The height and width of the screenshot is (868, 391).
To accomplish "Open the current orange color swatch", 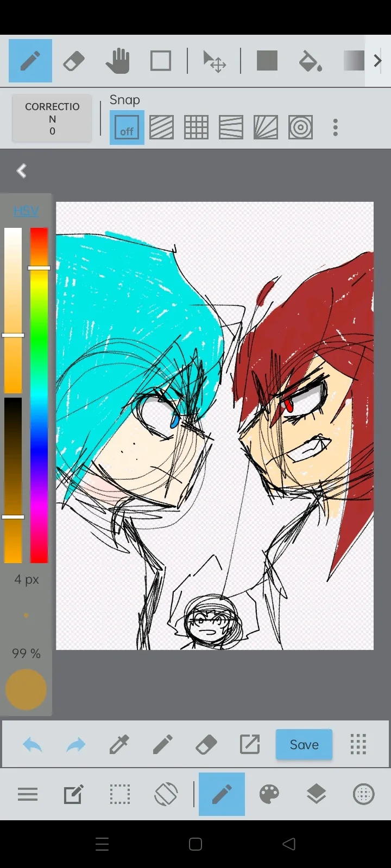I will (26, 690).
